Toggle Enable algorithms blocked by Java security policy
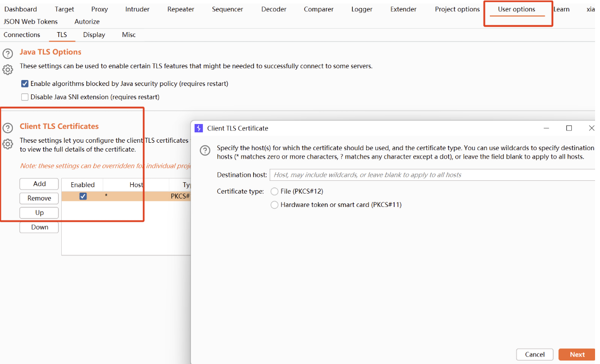600x364 pixels. [x=25, y=83]
